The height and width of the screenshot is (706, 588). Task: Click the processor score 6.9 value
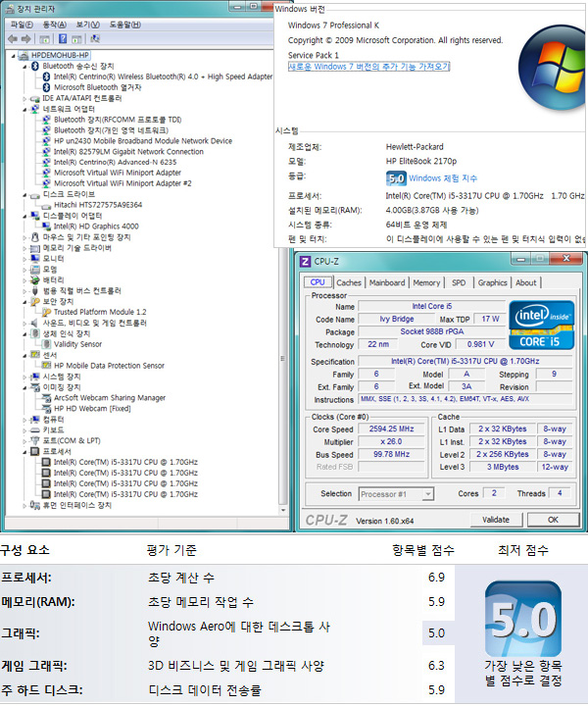click(x=436, y=578)
